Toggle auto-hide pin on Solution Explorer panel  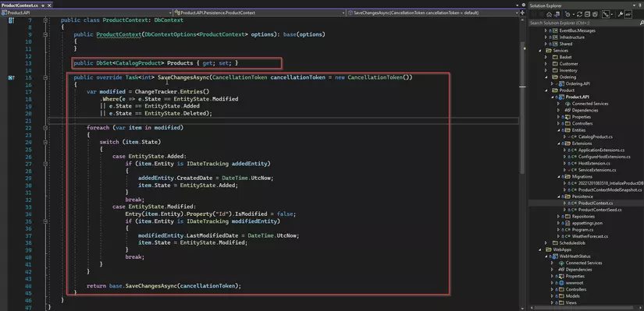pyautogui.click(x=639, y=5)
